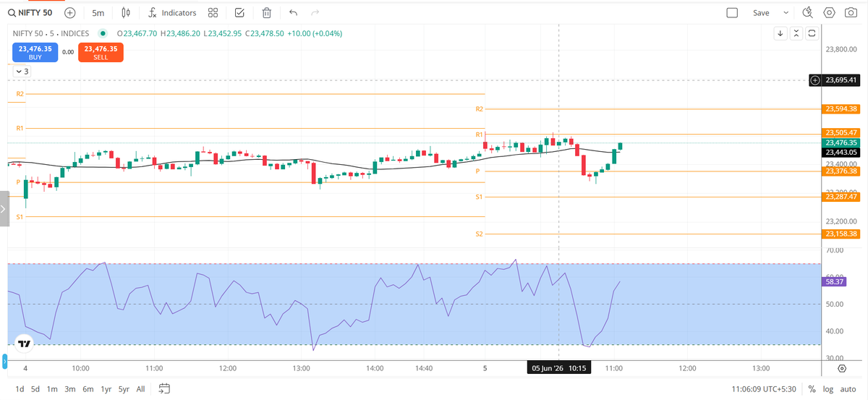Click the maximize pane button
Viewport: 868px width, 400px height.
pyautogui.click(x=812, y=33)
